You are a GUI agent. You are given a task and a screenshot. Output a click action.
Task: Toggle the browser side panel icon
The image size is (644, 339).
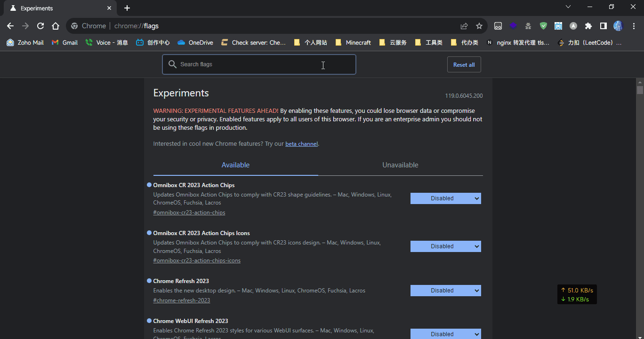tap(604, 26)
